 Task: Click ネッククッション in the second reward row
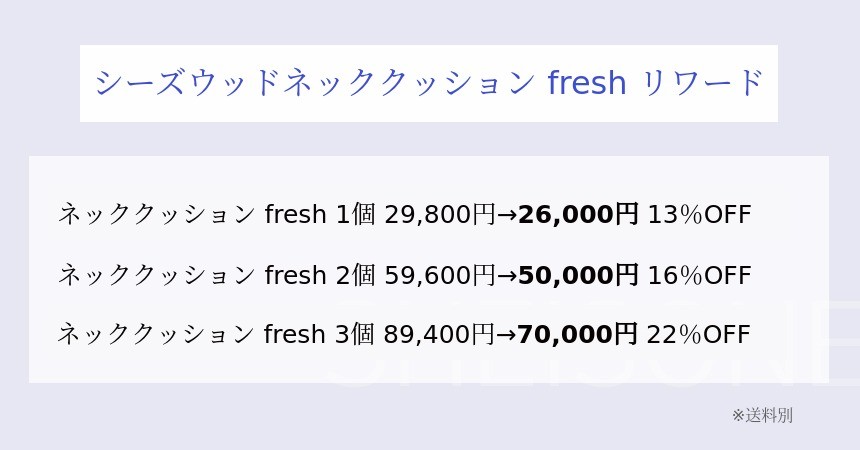pyautogui.click(x=156, y=275)
